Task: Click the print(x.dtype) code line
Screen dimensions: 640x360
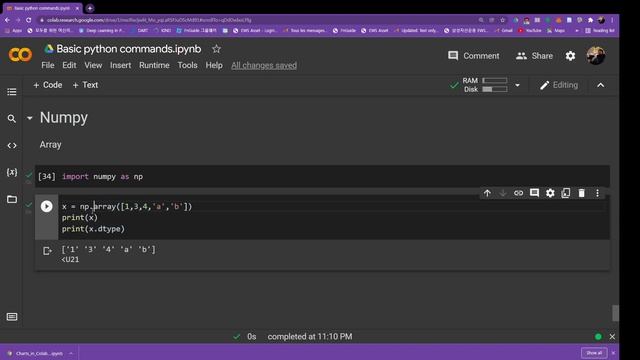Action: [93, 229]
